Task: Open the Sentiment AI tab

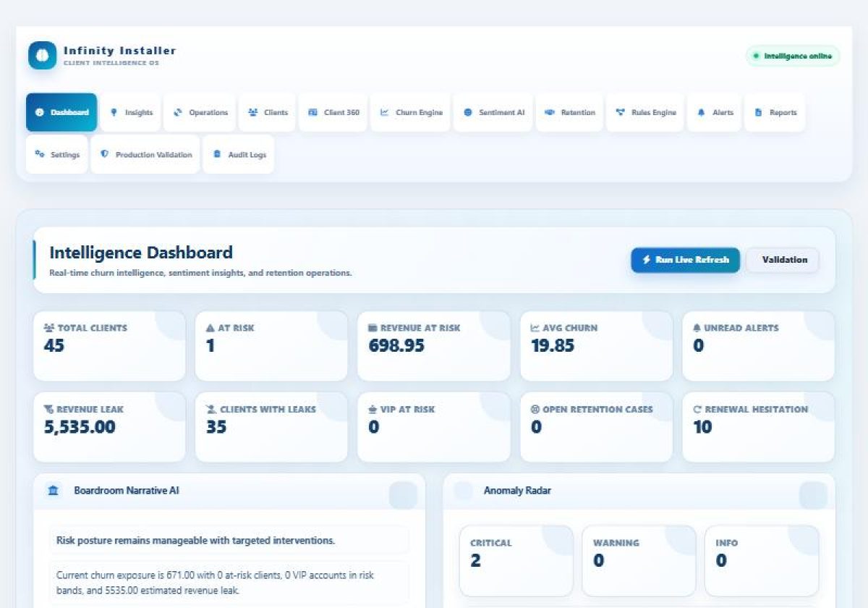Action: pos(493,112)
